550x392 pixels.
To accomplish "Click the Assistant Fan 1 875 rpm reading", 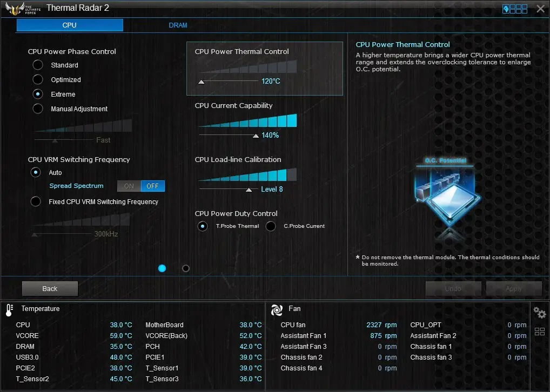I will (384, 336).
